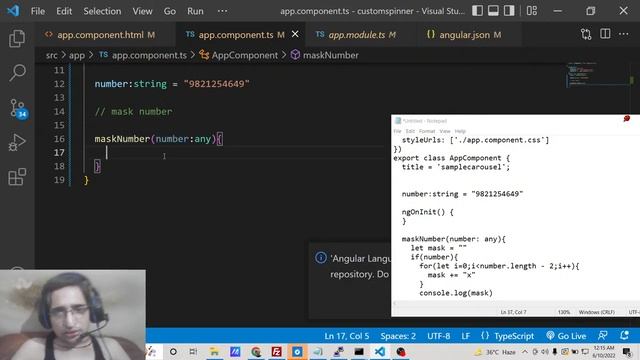Split the editor to the right
The width and height of the screenshot is (640, 360).
pos(605,34)
